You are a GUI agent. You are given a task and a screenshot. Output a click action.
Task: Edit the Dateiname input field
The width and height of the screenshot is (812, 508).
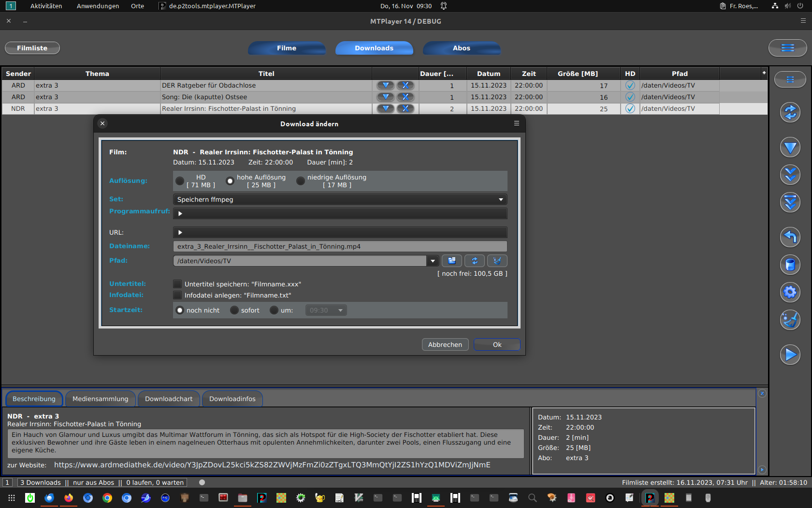click(x=340, y=246)
